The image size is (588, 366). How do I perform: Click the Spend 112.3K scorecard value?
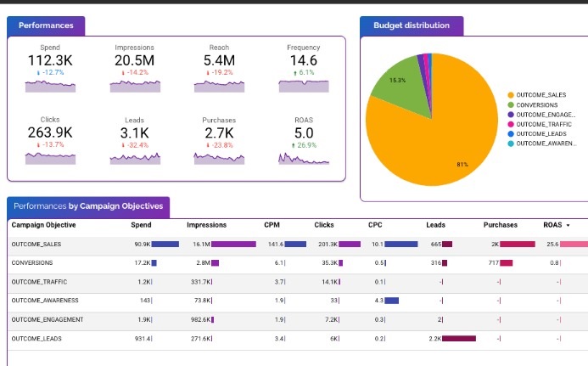click(51, 61)
